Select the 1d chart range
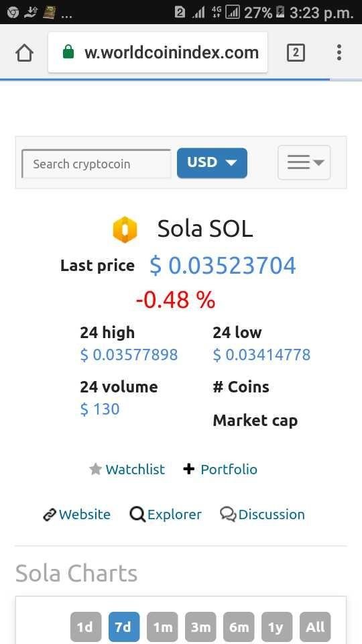This screenshot has width=362, height=644. click(84, 627)
